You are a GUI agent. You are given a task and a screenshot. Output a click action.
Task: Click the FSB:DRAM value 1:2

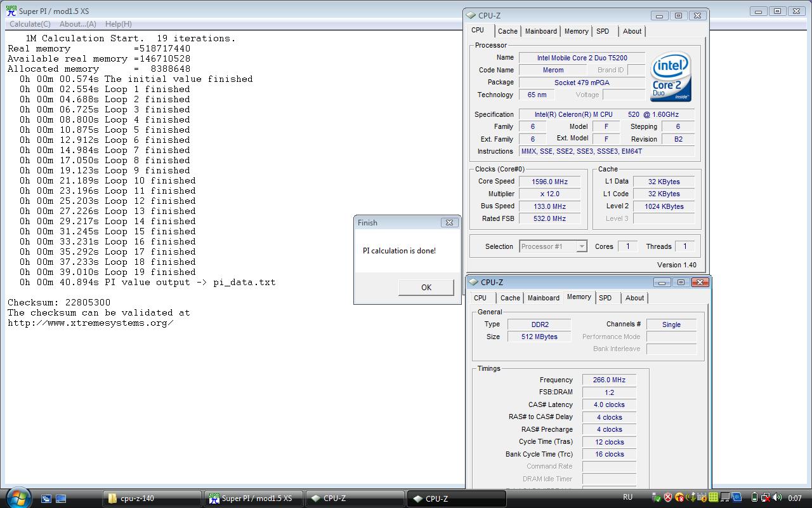(x=609, y=392)
